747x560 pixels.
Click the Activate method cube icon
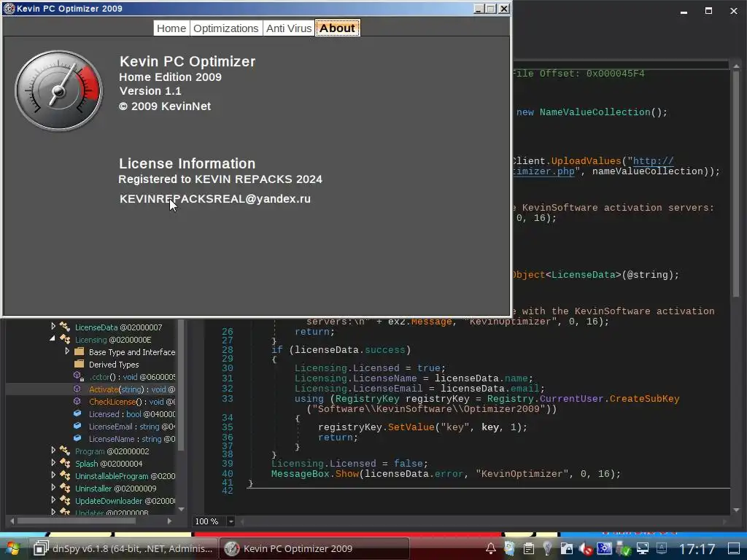tap(77, 389)
